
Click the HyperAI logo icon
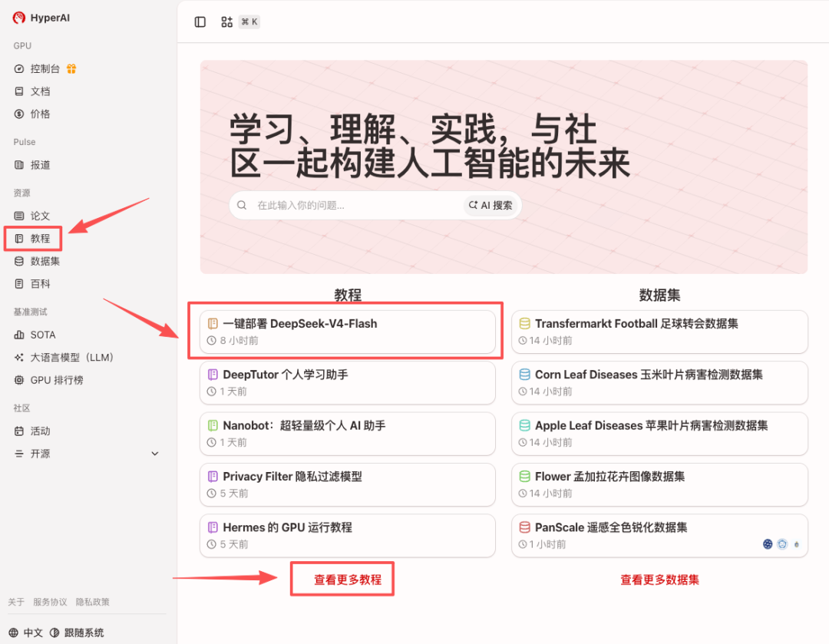[x=19, y=18]
